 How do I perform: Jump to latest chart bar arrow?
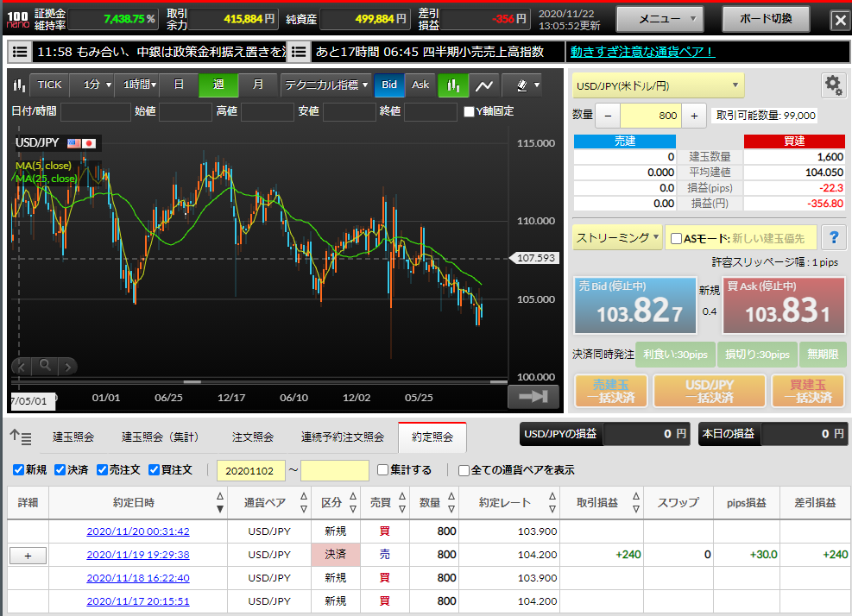coord(533,397)
